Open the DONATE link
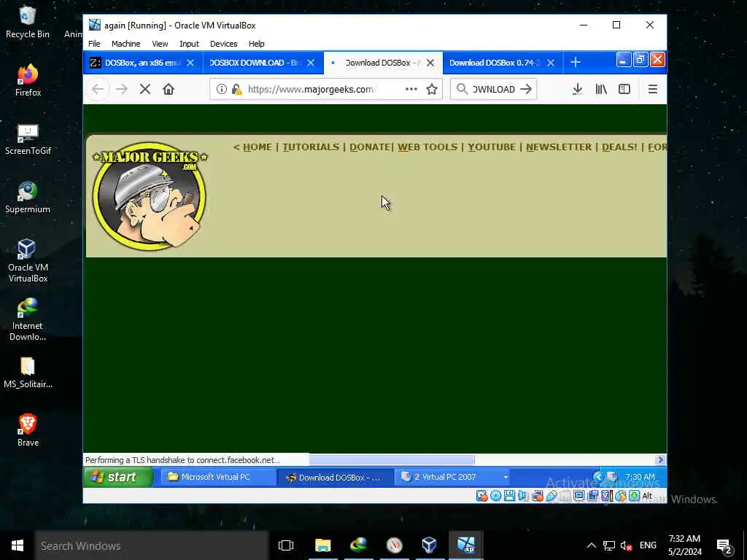 [370, 147]
